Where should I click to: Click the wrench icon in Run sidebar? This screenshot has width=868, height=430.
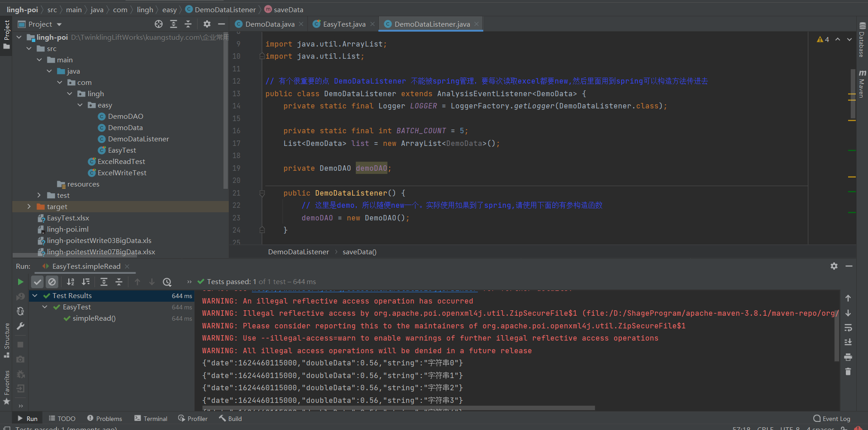coord(20,326)
